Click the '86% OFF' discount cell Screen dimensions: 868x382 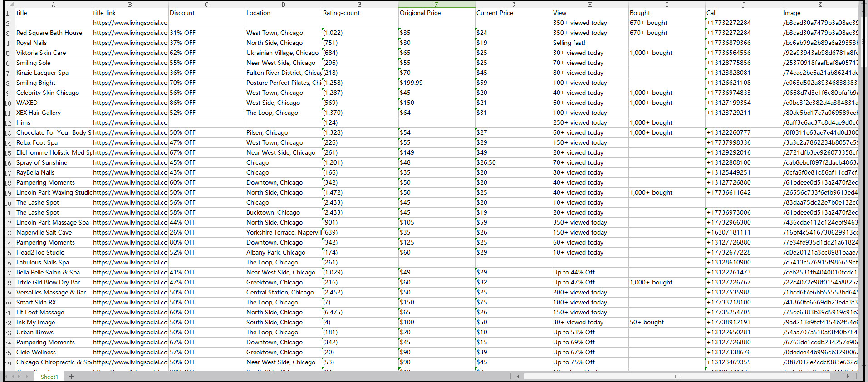206,103
